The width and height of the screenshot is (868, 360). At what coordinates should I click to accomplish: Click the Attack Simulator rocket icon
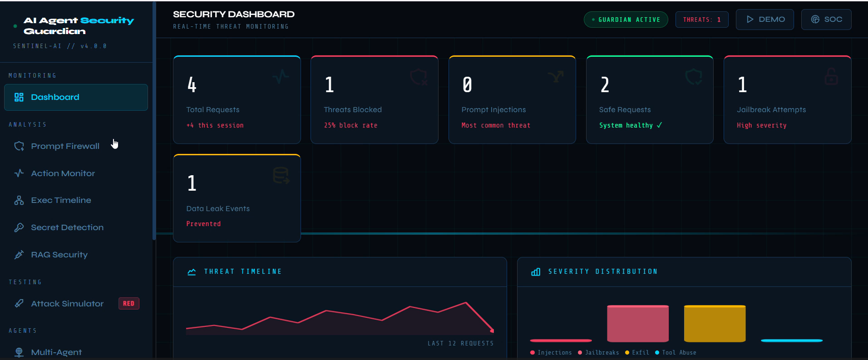[x=19, y=303]
